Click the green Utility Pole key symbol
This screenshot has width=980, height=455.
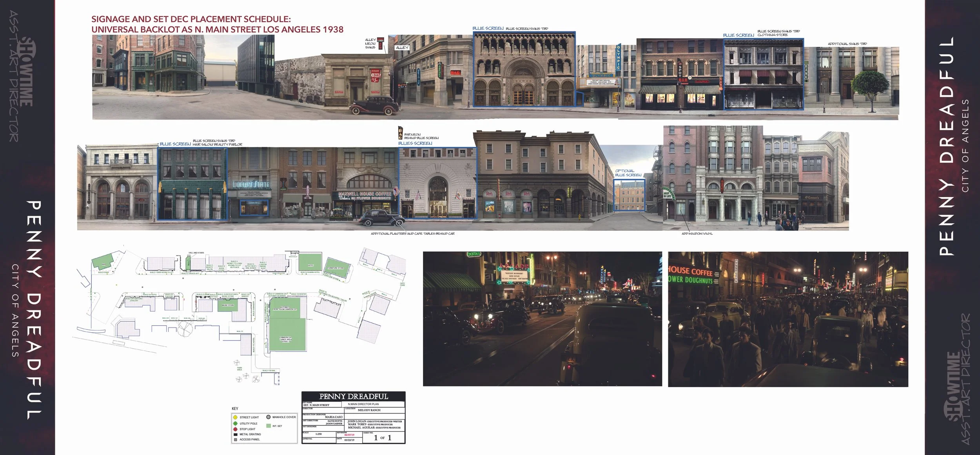point(235,423)
